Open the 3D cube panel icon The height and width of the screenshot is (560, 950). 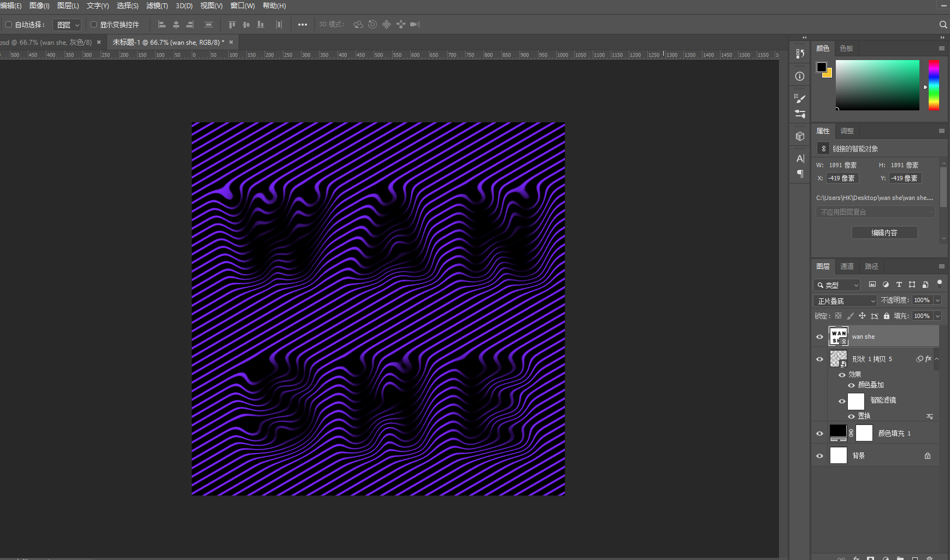coord(800,137)
